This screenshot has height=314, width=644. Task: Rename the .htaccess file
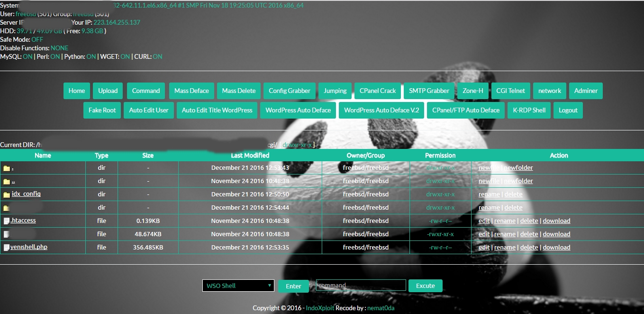click(x=505, y=221)
